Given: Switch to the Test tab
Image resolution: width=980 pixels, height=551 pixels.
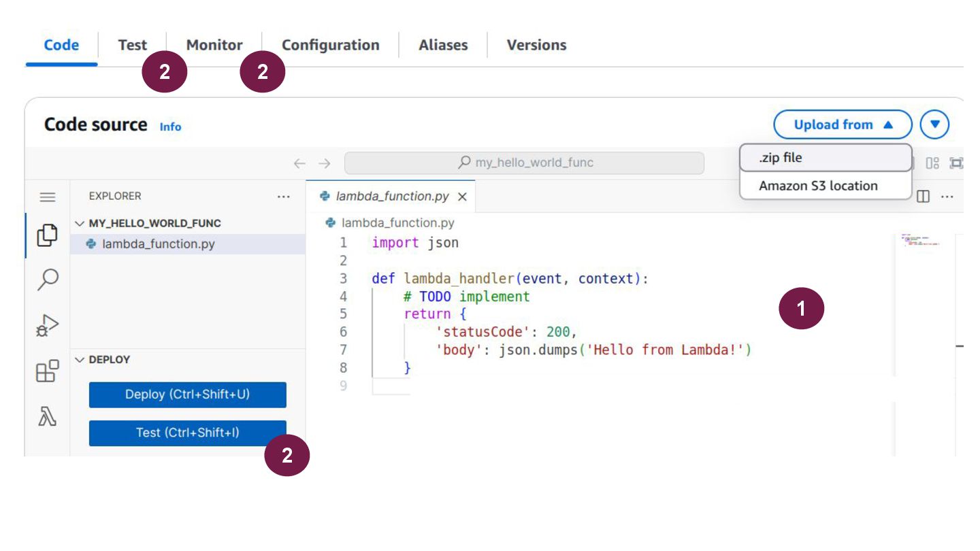Looking at the screenshot, I should click(x=132, y=45).
